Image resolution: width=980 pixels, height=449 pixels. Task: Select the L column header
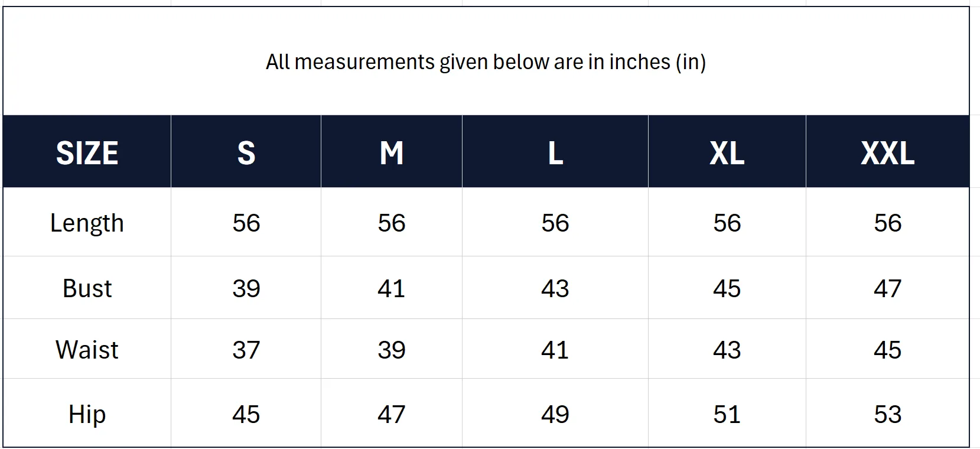coord(555,153)
